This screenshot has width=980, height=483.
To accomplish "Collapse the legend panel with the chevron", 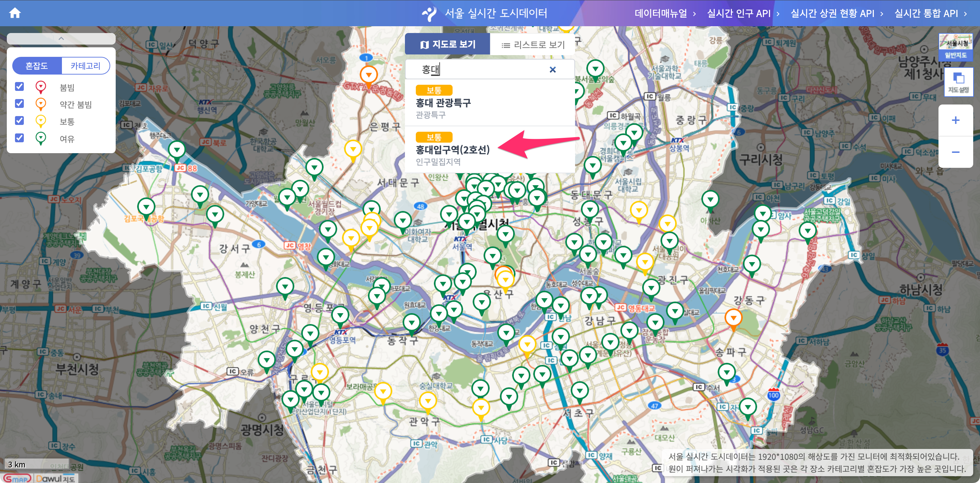I will coord(61,38).
